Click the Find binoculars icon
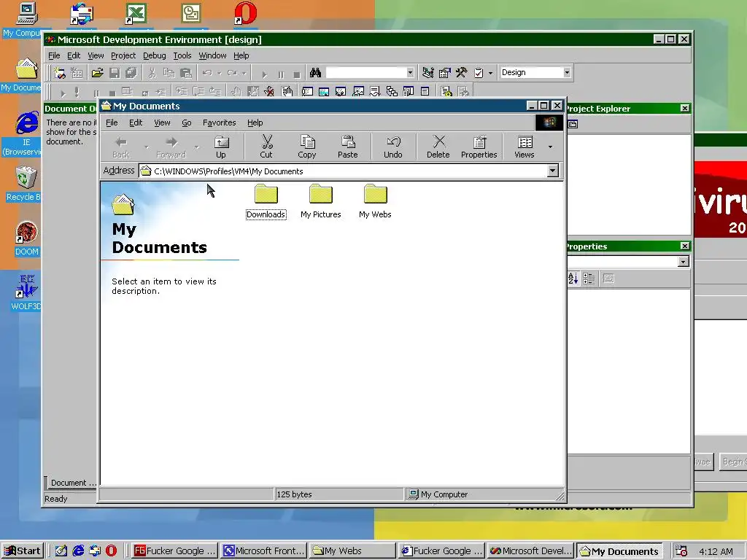Viewport: 747px width, 560px height. click(315, 73)
